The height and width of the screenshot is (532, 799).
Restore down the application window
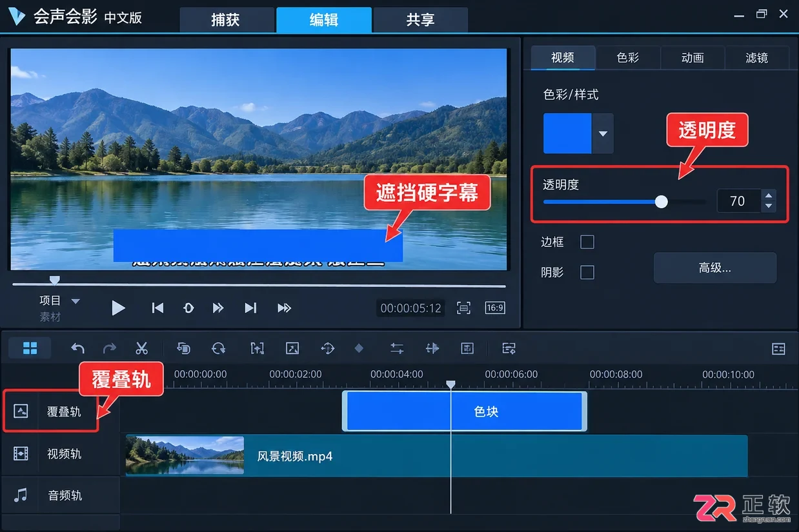point(762,14)
